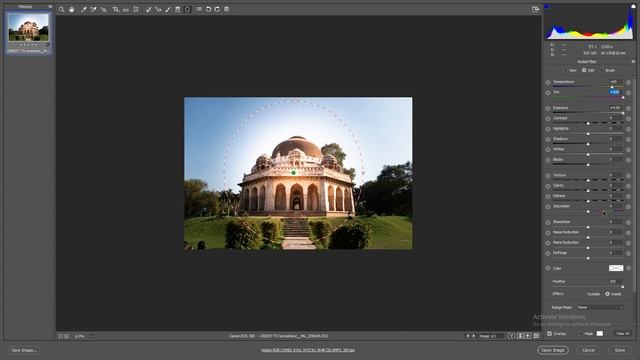This screenshot has height=360, width=640.
Task: Select the Targeted Adjustment tool
Action: 104,9
